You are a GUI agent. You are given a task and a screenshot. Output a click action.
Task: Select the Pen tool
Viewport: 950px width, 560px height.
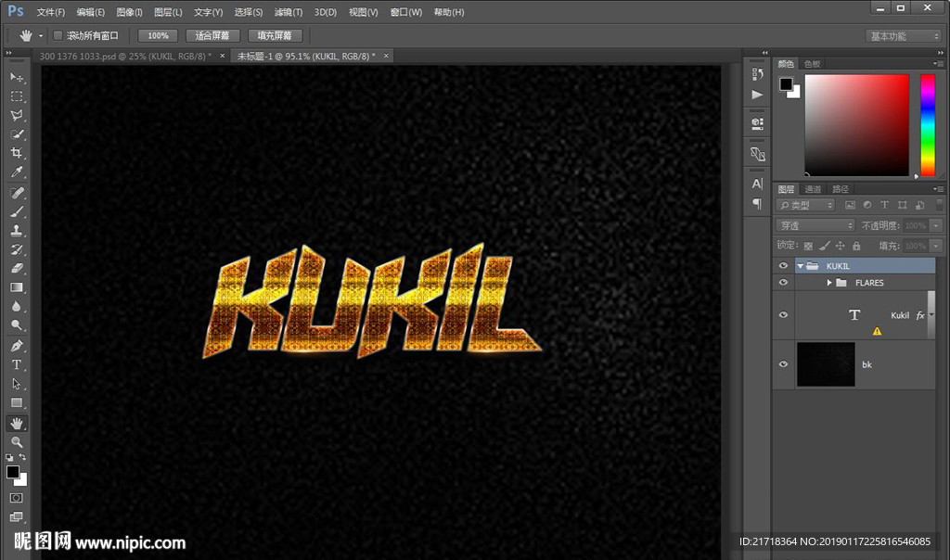tap(17, 346)
